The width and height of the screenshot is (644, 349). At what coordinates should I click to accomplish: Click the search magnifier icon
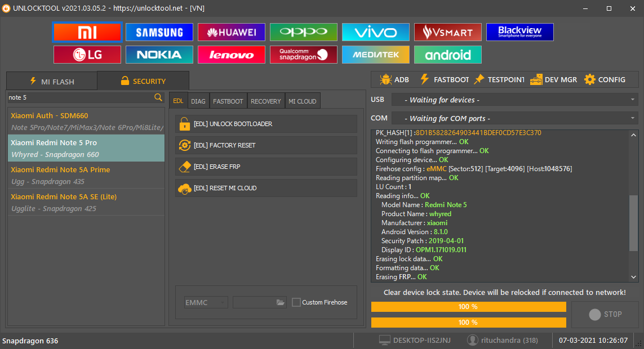(158, 97)
